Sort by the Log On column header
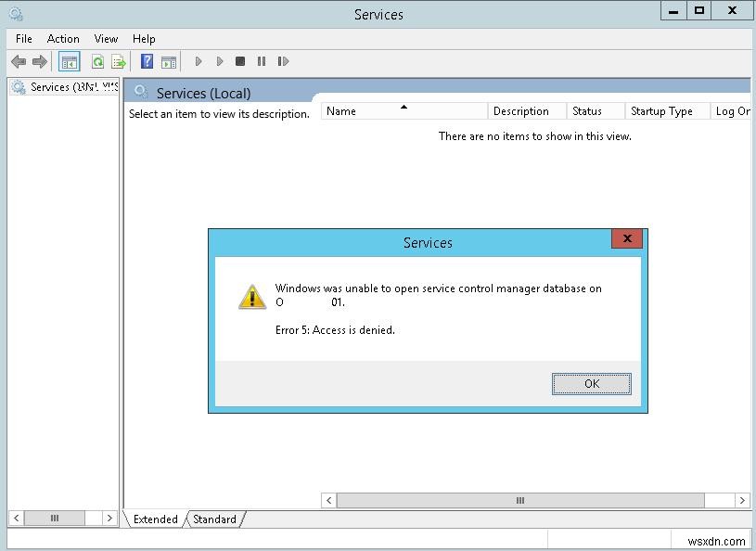The image size is (756, 551). pos(731,111)
